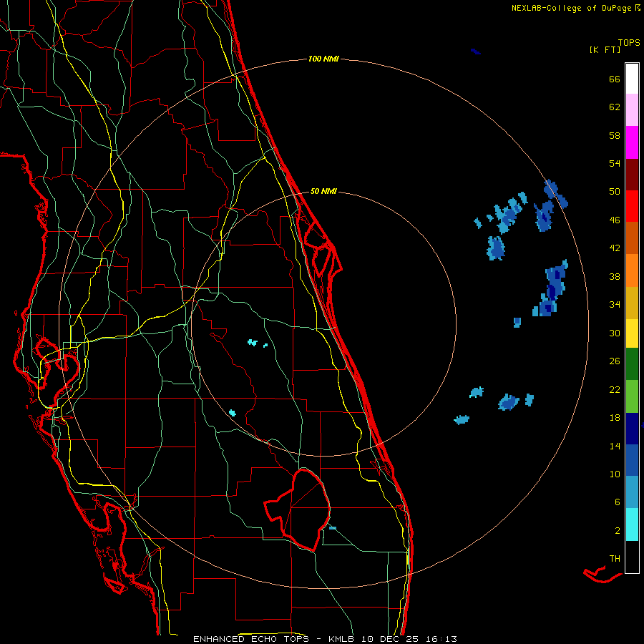Click the 14 scale value
This screenshot has width=644, height=644.
point(615,446)
